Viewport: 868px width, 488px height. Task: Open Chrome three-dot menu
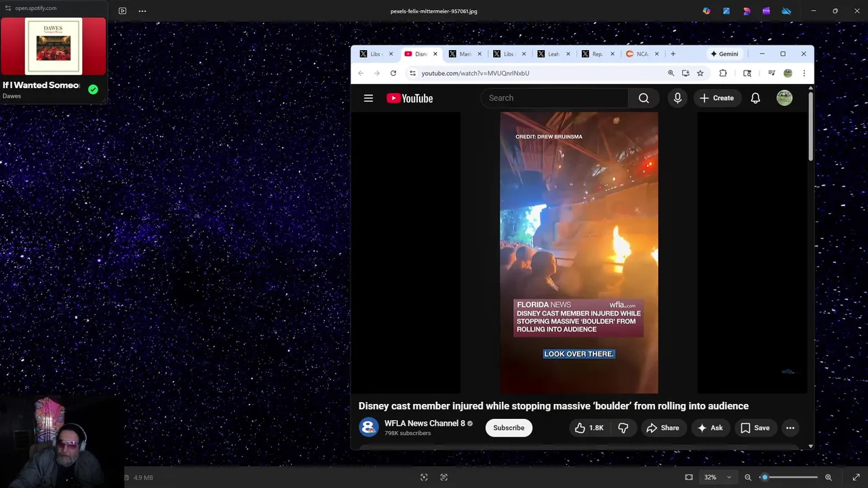click(804, 73)
